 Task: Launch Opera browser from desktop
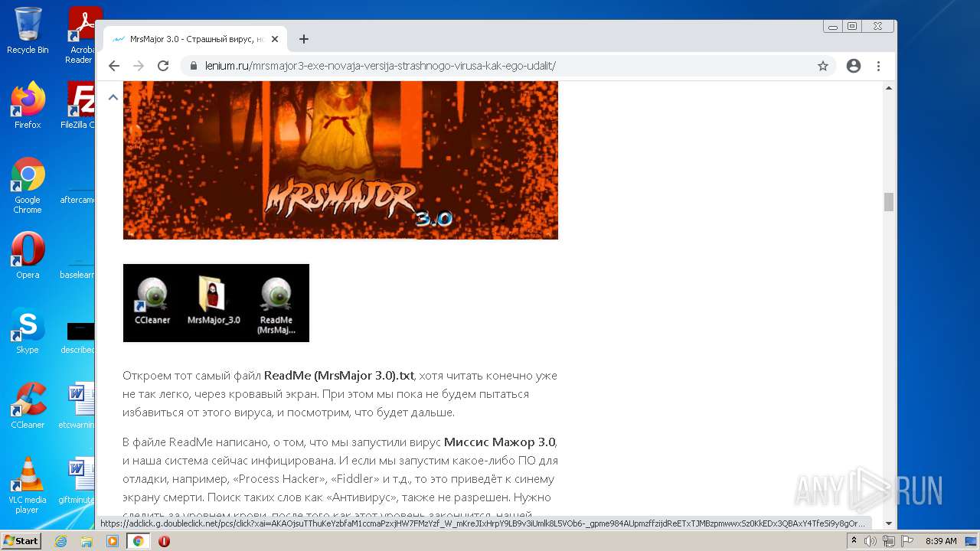click(x=28, y=256)
